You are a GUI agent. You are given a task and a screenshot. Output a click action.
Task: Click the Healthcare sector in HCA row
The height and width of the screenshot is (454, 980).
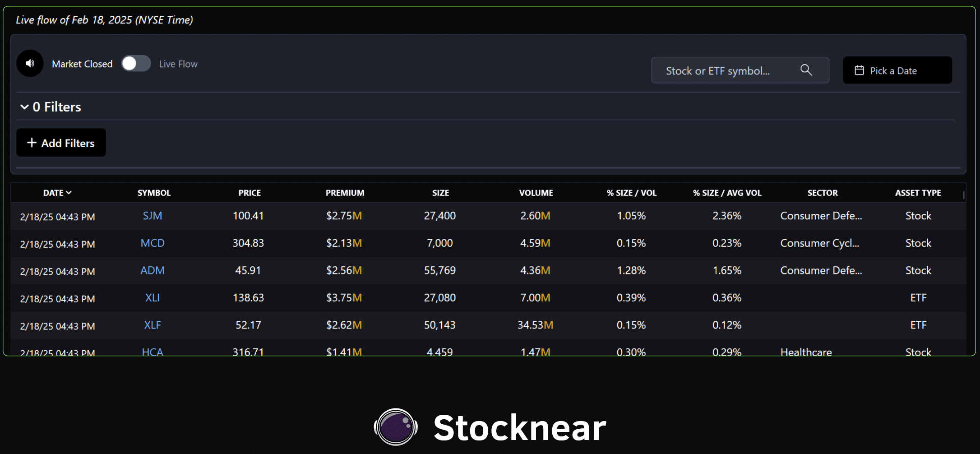(806, 352)
